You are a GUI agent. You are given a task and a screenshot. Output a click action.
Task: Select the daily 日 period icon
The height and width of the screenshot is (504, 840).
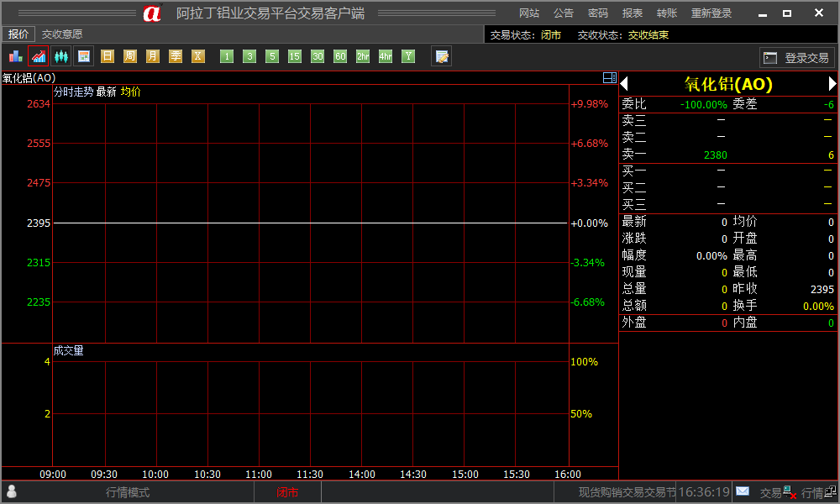[x=108, y=56]
